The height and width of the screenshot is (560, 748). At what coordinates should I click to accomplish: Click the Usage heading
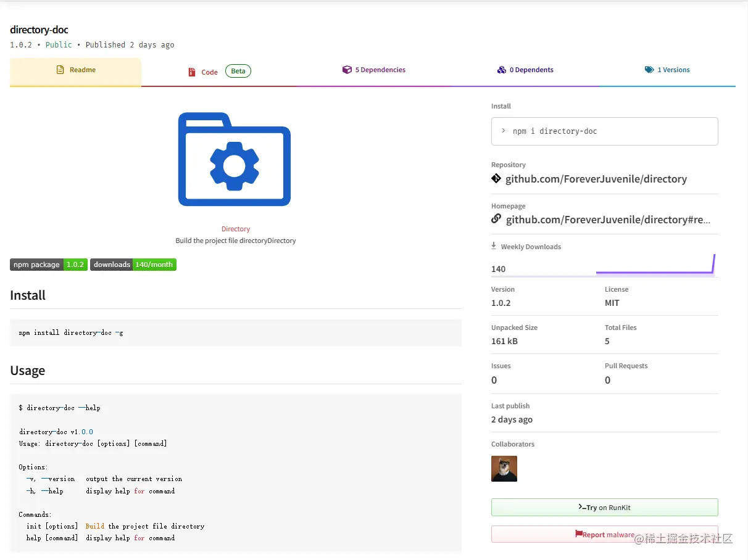click(x=27, y=371)
